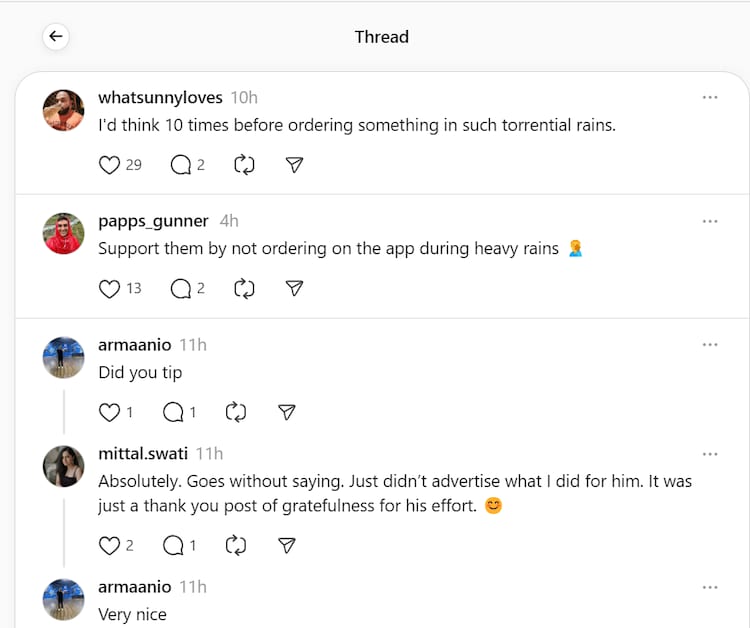Go back using the arrow button
The height and width of the screenshot is (628, 750).
56,37
